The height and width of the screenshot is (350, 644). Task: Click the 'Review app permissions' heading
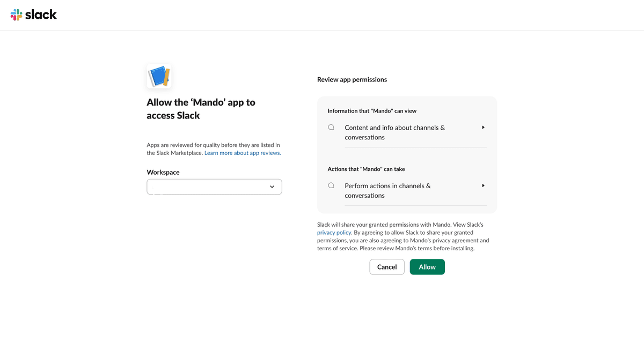point(352,79)
